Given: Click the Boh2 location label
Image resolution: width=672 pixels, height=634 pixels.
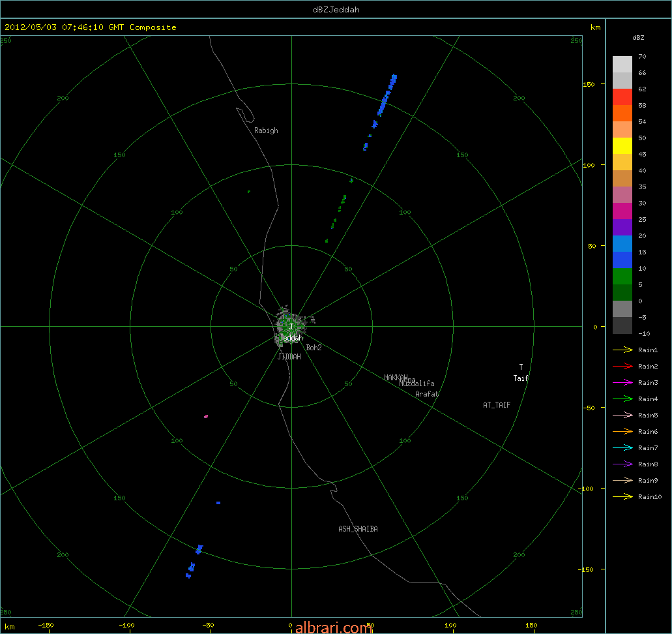Looking at the screenshot, I should 314,348.
